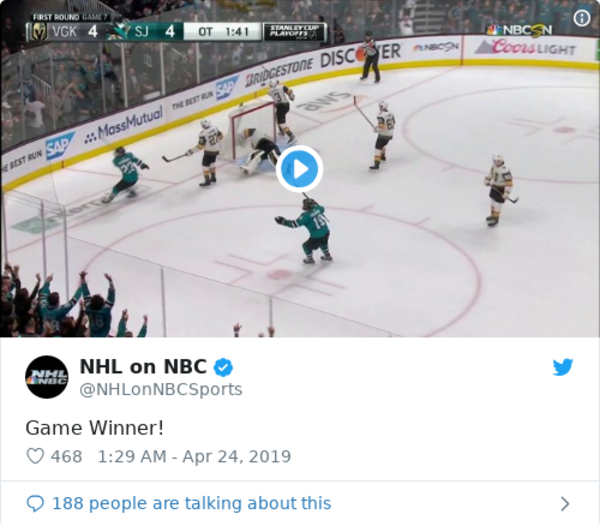The height and width of the screenshot is (526, 600).
Task: Open "188 people are talking about this"
Action: (x=191, y=503)
